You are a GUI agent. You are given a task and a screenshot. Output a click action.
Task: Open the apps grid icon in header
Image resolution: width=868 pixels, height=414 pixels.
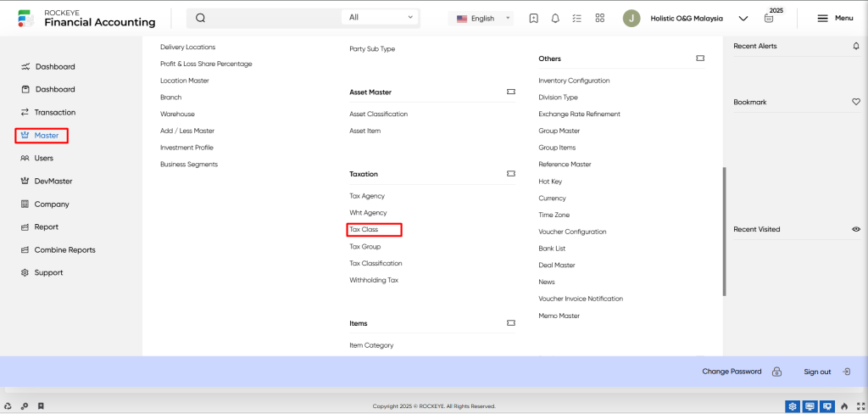click(599, 19)
